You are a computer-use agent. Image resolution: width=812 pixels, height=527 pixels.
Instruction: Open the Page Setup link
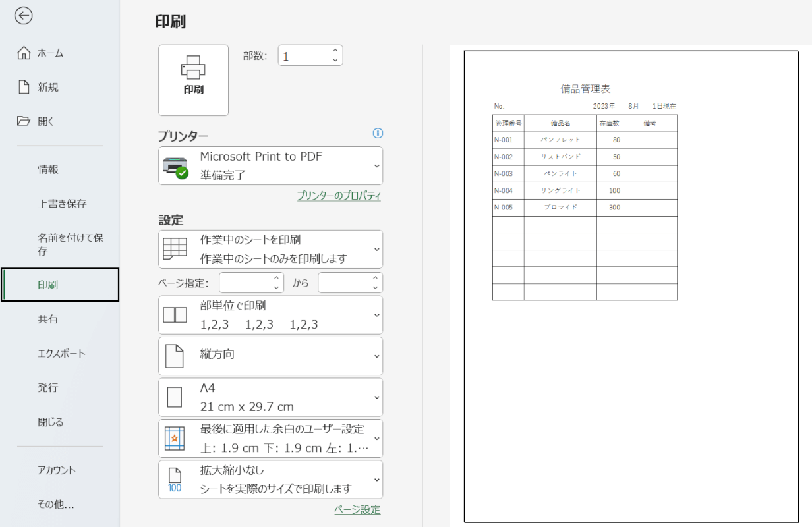(x=357, y=509)
